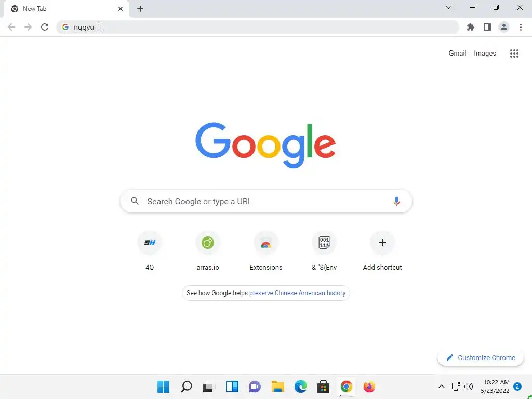The width and height of the screenshot is (532, 399).
Task: Click the magnifier icon in search box
Action: 135,201
